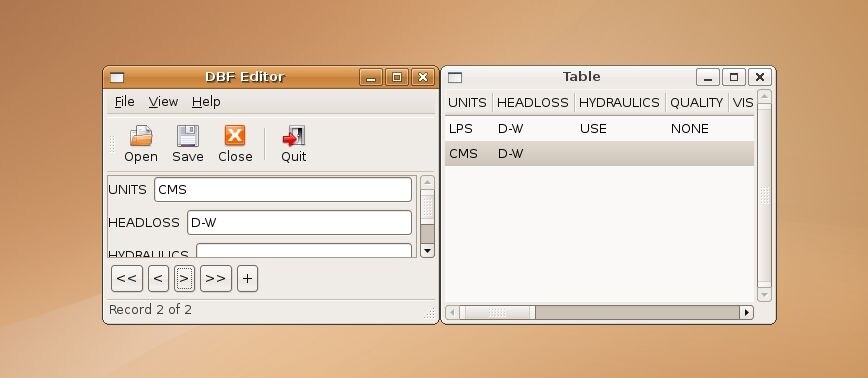This screenshot has height=378, width=868.
Task: Save the file with floppy icon
Action: pos(188,144)
